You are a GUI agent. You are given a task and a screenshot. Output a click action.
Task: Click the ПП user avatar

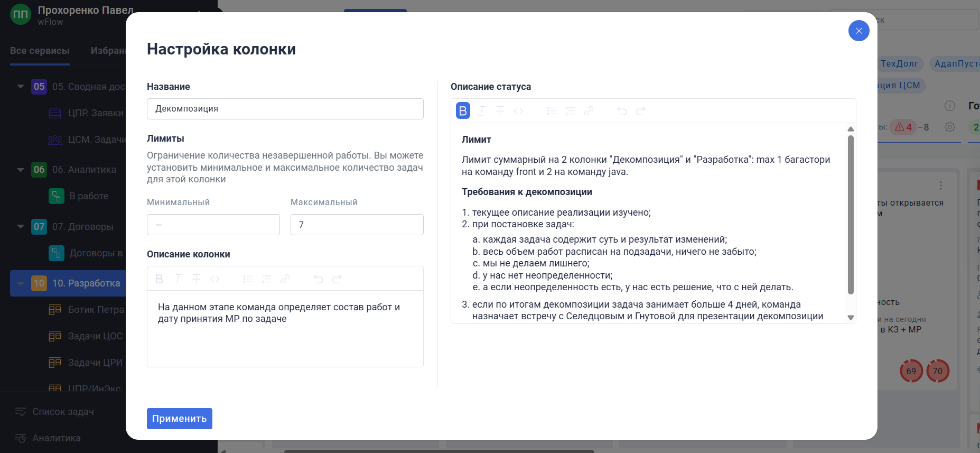[21, 14]
